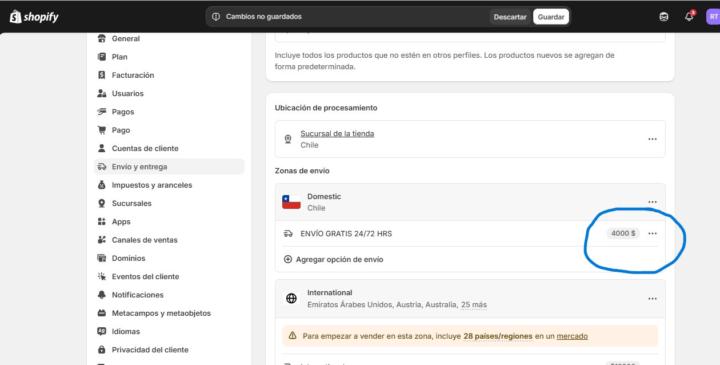Click the Sucursales pin icon
Image resolution: width=720 pixels, height=365 pixels.
pos(101,203)
